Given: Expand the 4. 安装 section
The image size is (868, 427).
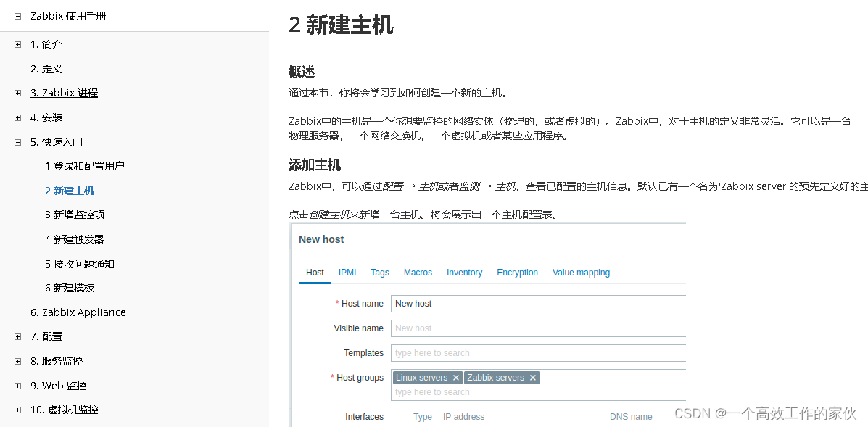Looking at the screenshot, I should [17, 118].
